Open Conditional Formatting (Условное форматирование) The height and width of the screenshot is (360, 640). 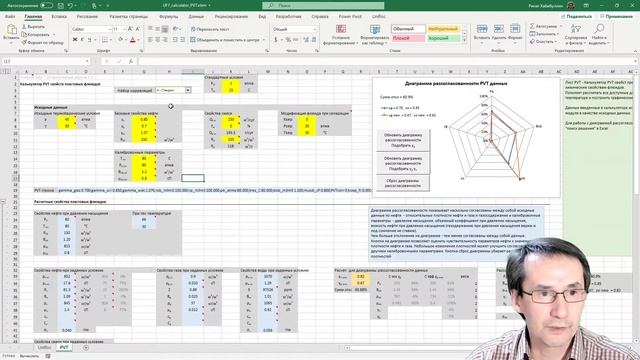click(x=341, y=35)
